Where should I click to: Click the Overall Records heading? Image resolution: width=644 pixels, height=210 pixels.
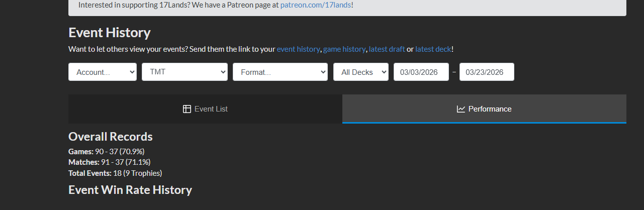pos(111,137)
